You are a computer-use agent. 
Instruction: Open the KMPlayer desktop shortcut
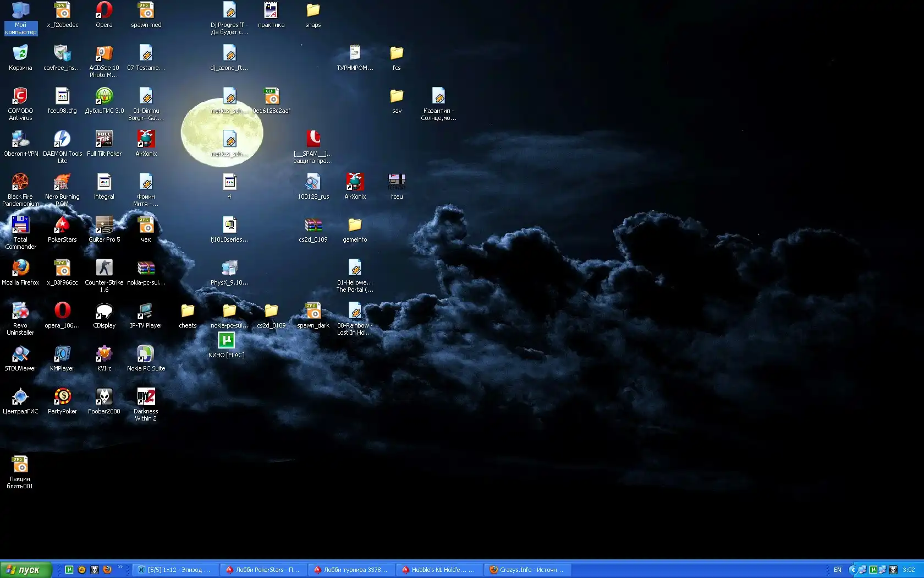(x=62, y=354)
